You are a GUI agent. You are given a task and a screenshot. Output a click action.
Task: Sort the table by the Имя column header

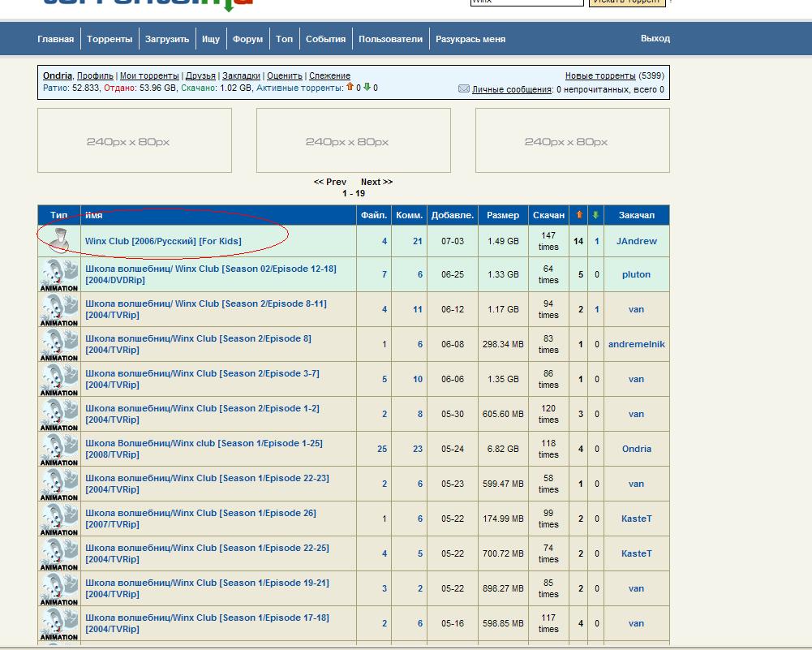(94, 215)
